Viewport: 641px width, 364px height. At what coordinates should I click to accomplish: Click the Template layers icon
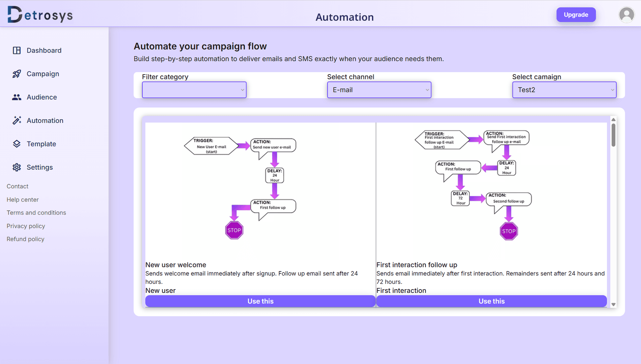tap(17, 144)
